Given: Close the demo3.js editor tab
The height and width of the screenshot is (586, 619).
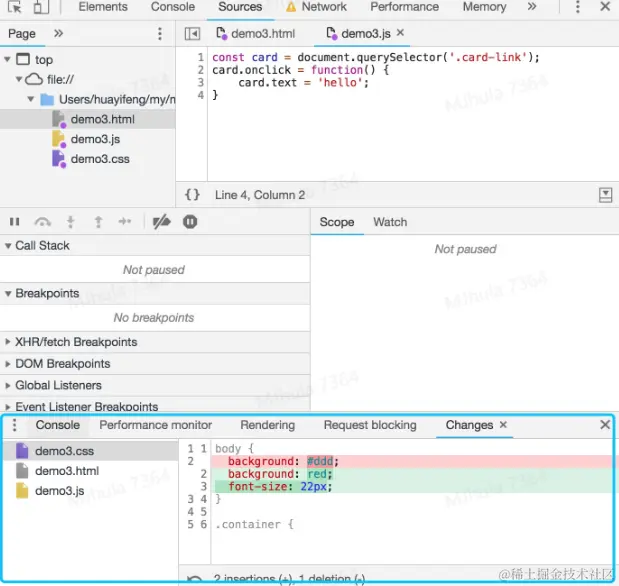Looking at the screenshot, I should 400,33.
